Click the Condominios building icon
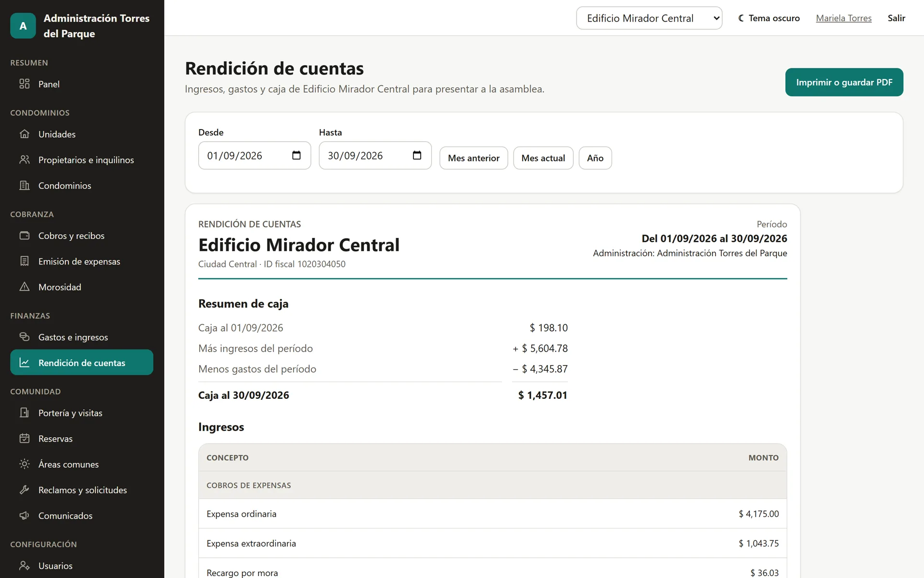The width and height of the screenshot is (924, 578). tap(25, 185)
